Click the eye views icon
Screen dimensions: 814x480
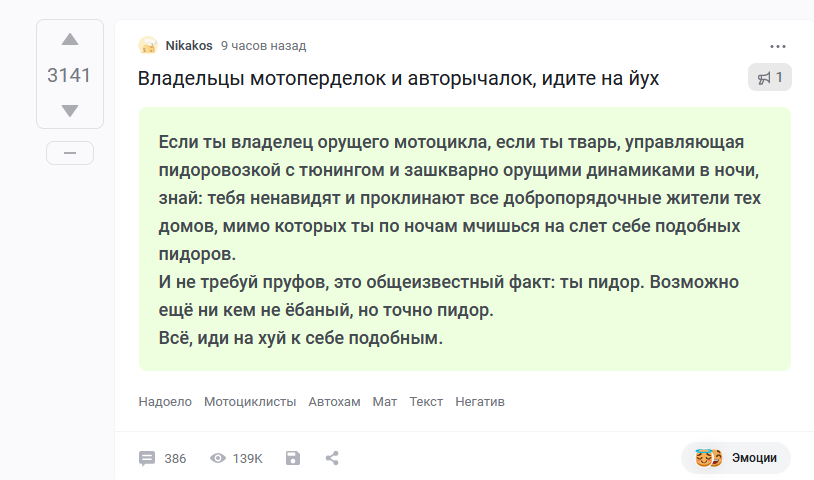[x=218, y=458]
